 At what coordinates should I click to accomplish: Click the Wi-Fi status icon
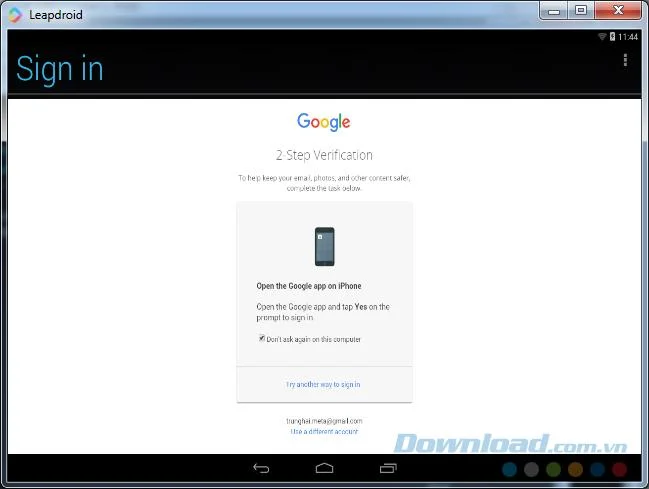pos(602,37)
